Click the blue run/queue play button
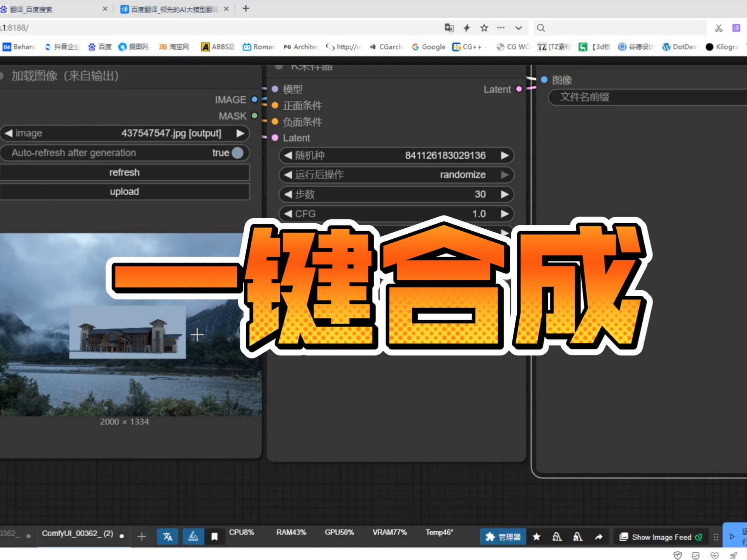747x560 pixels. (x=732, y=537)
